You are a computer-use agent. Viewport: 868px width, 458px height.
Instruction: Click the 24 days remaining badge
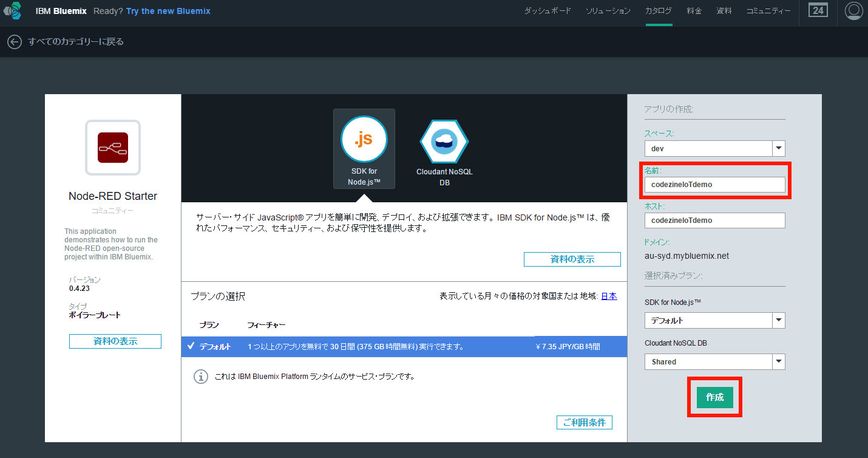pyautogui.click(x=818, y=11)
